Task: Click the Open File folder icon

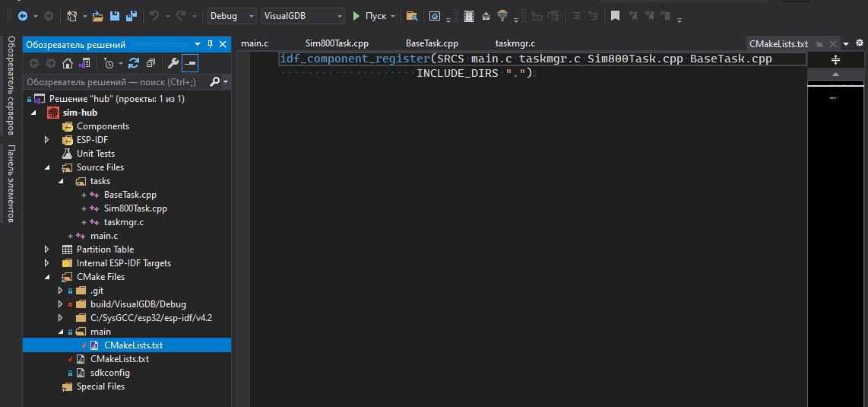Action: [98, 16]
